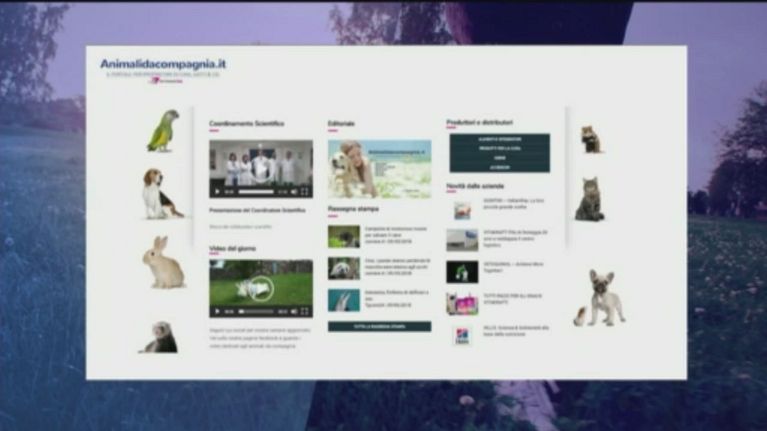Click the Tutta la rassegna stampa button
This screenshot has width=767, height=431.
[x=379, y=326]
